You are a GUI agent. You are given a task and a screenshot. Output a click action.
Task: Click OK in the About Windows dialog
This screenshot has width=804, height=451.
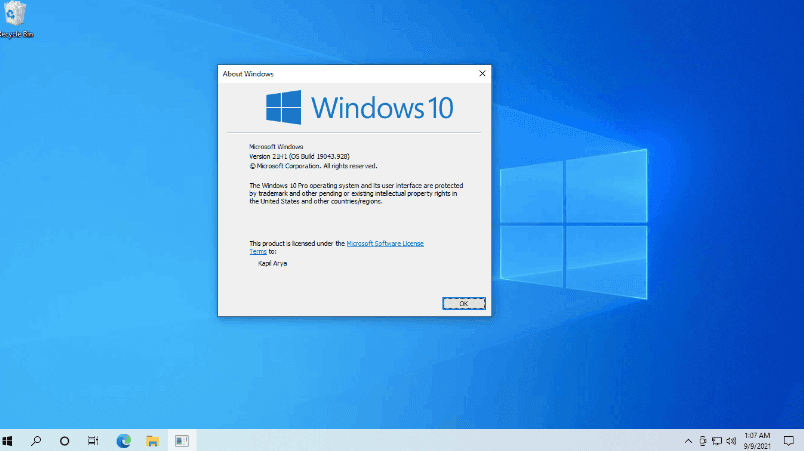click(464, 303)
